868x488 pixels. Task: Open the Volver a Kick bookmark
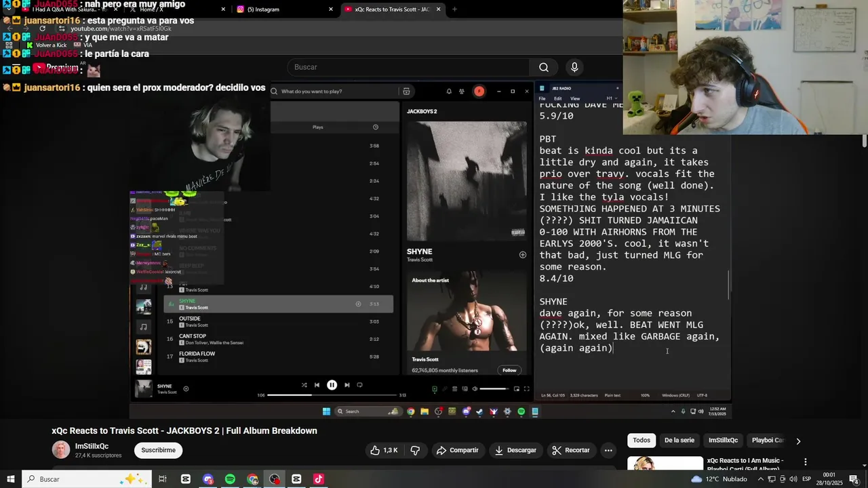(45, 45)
